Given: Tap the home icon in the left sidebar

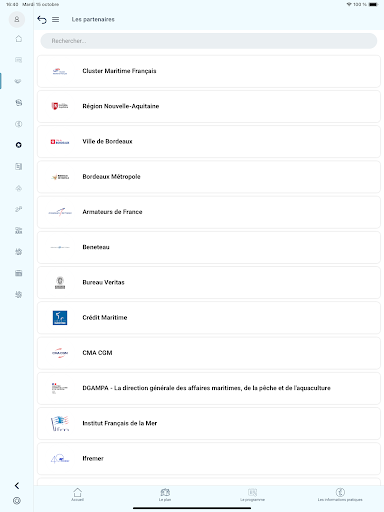Looking at the screenshot, I should tap(19, 39).
